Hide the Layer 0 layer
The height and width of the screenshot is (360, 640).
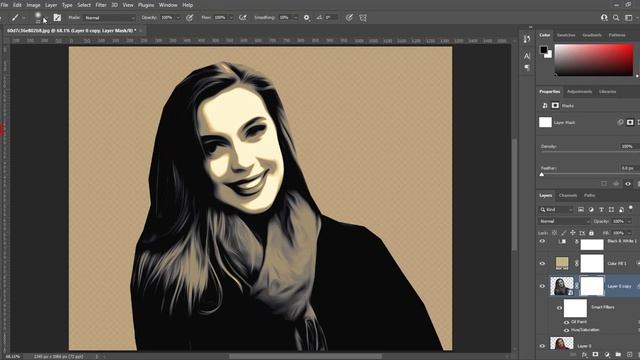[542, 346]
